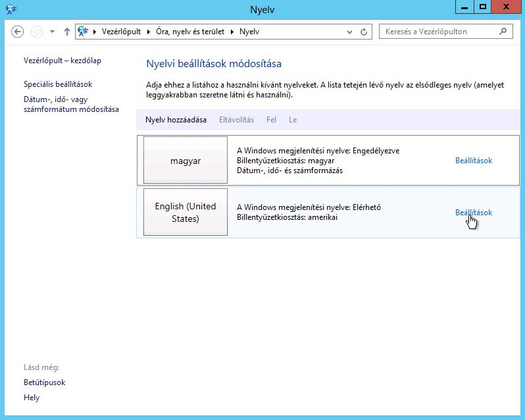Open the Betűtípusok link
Viewport: 525px width, 420px height.
[x=45, y=382]
